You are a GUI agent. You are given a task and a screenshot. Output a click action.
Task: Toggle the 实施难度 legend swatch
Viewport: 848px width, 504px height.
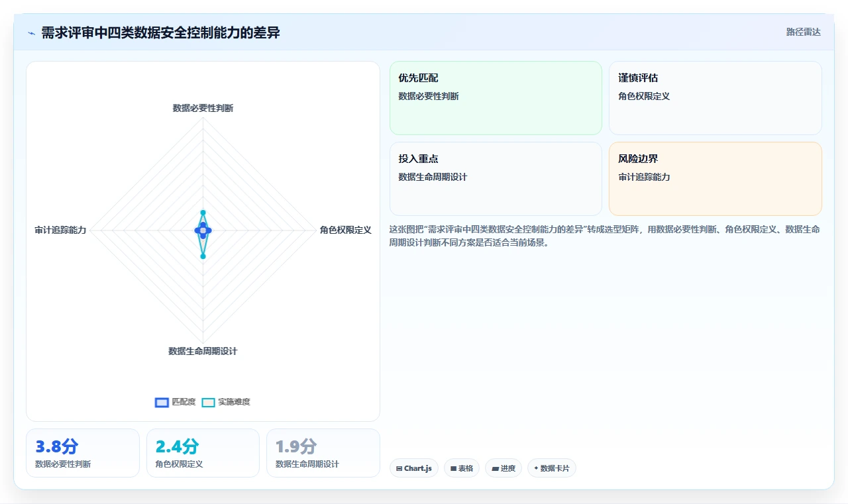point(209,402)
